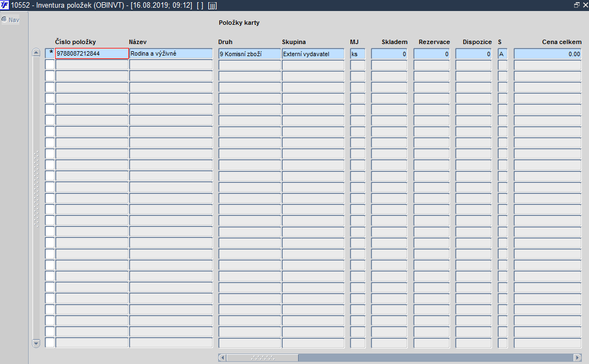Open the Druh field 9 Komisní zboží

[250, 53]
